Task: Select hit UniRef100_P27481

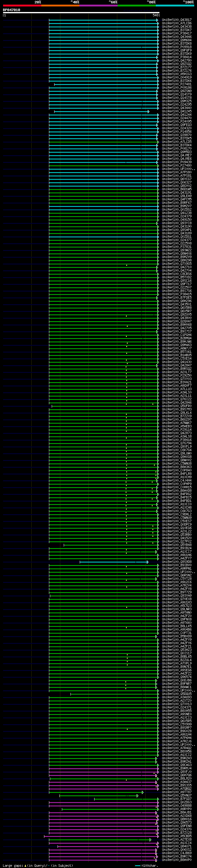Action: pos(176,84)
